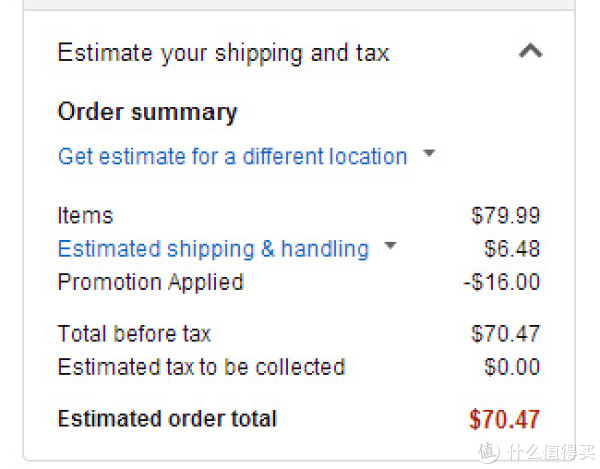Image resolution: width=600 pixels, height=469 pixels.
Task: Click the 'Estimated order total' label
Action: pos(167,419)
